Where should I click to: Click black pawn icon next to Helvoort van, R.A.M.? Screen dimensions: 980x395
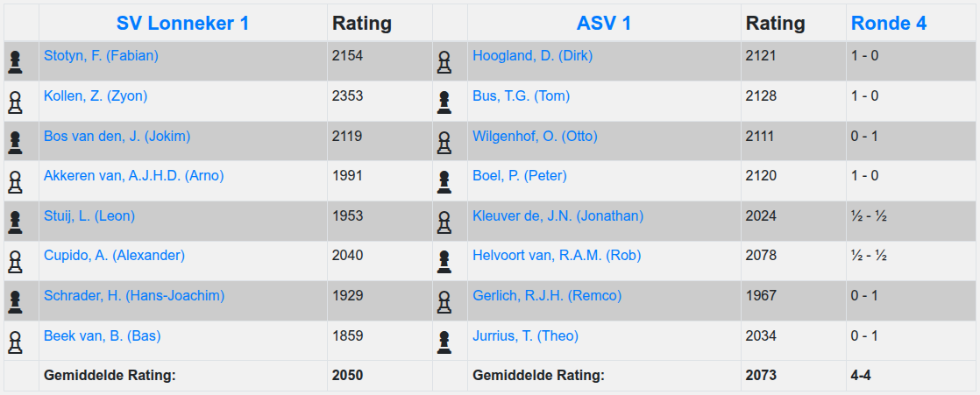point(444,262)
